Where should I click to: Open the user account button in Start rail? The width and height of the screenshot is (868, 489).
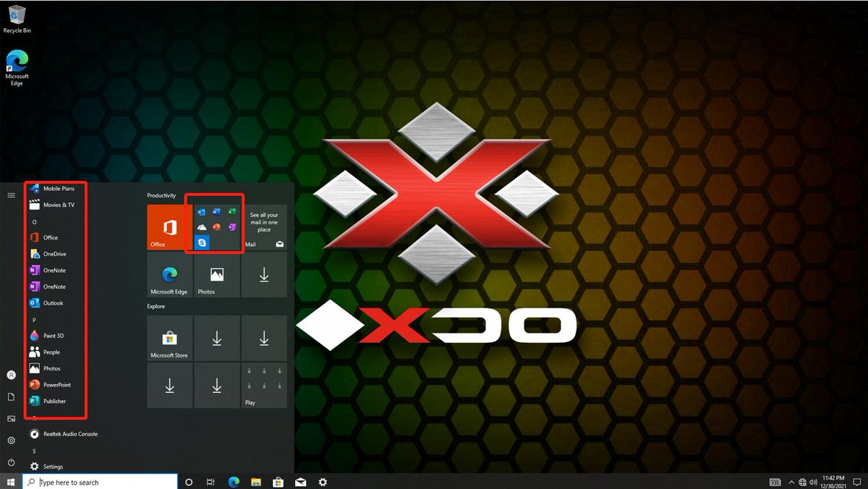pos(11,375)
